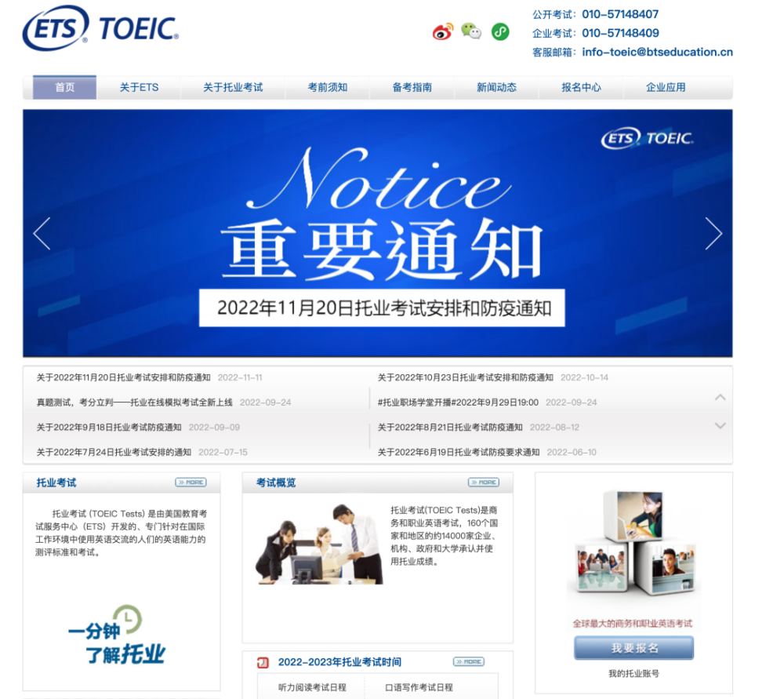The width and height of the screenshot is (784, 699).
Task: Click ETS TOEIC watermark logo inside banner
Action: (x=647, y=138)
